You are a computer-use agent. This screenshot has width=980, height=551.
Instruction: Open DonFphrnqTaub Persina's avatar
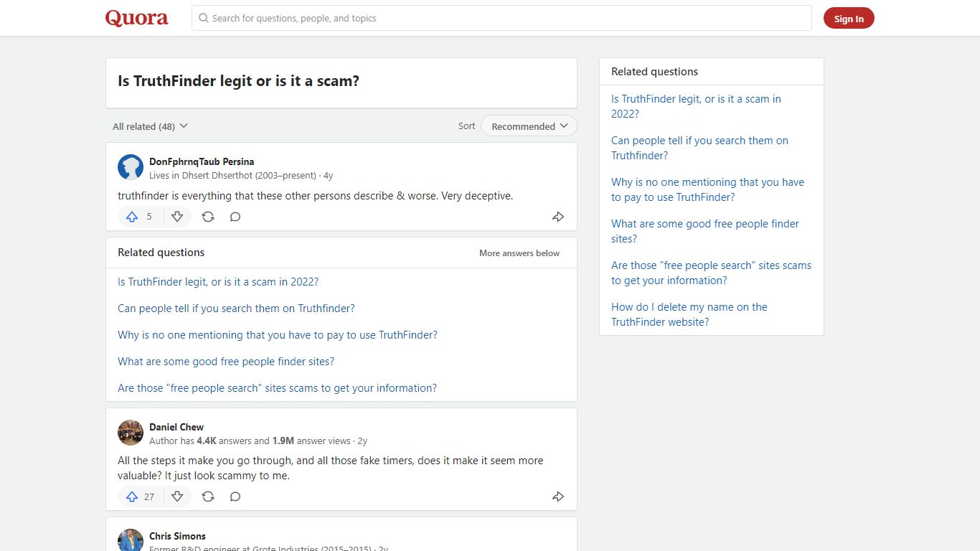[131, 167]
